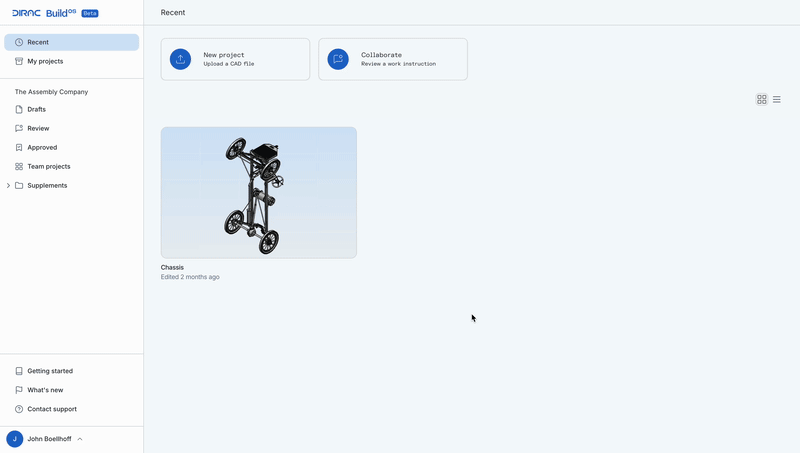Click the Chassis project title

pyautogui.click(x=172, y=267)
